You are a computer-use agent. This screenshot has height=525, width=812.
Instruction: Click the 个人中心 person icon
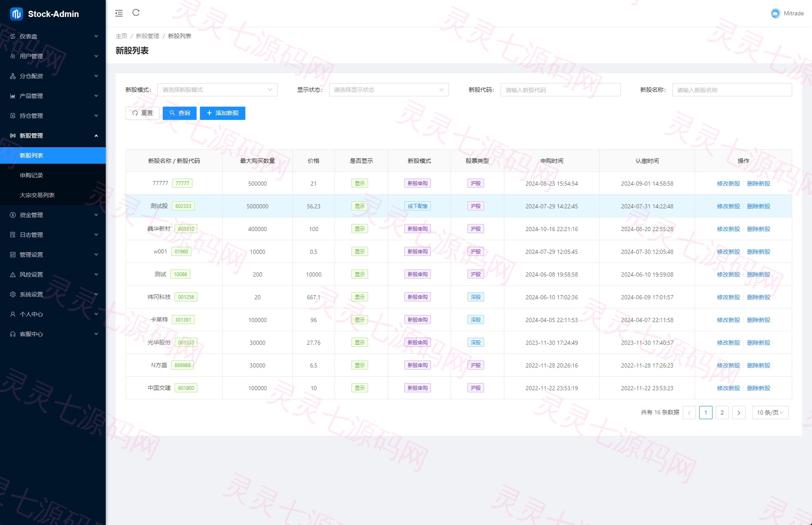[13, 314]
